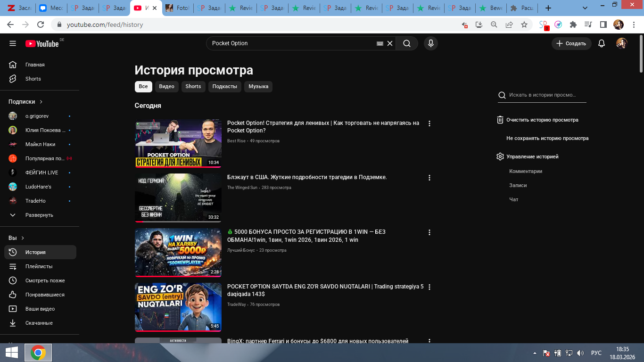Open the Chrome extensions puzzle menu

pyautogui.click(x=573, y=25)
